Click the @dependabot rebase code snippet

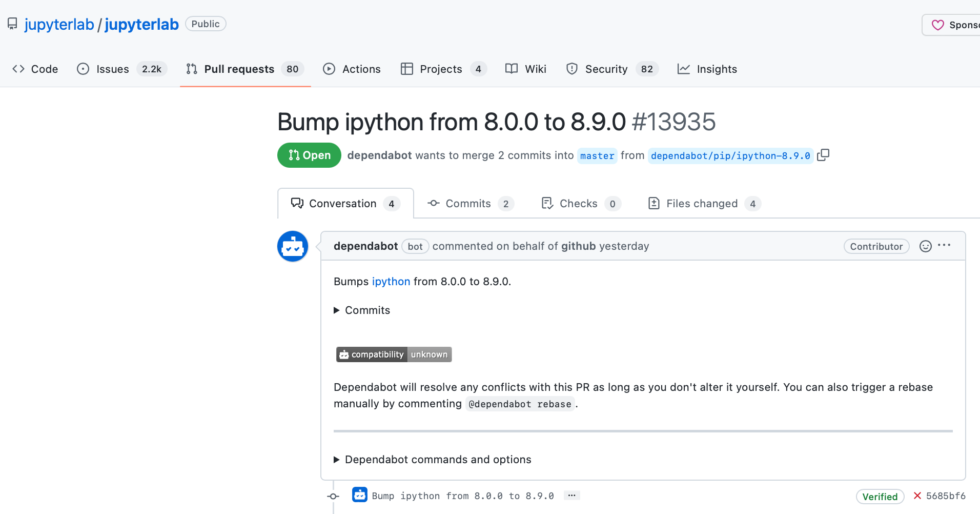[x=520, y=404]
